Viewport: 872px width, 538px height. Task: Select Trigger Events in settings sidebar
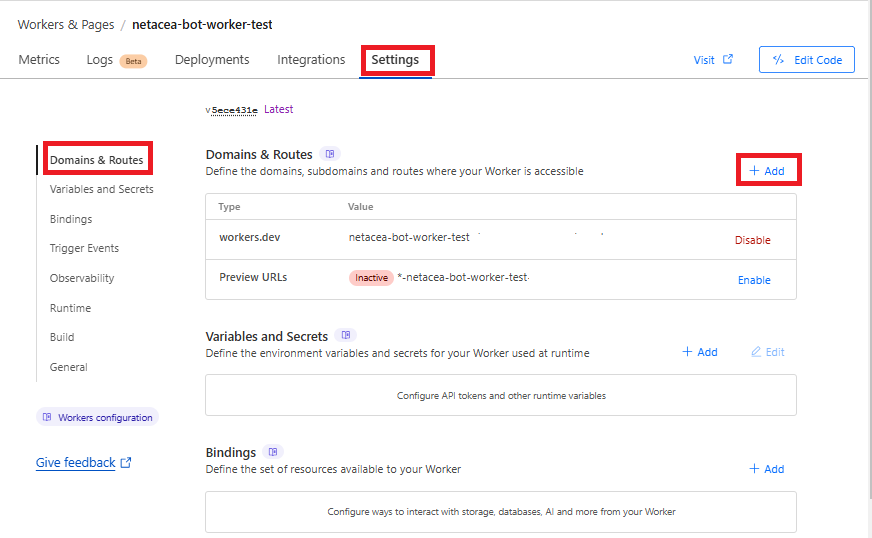[x=84, y=248]
